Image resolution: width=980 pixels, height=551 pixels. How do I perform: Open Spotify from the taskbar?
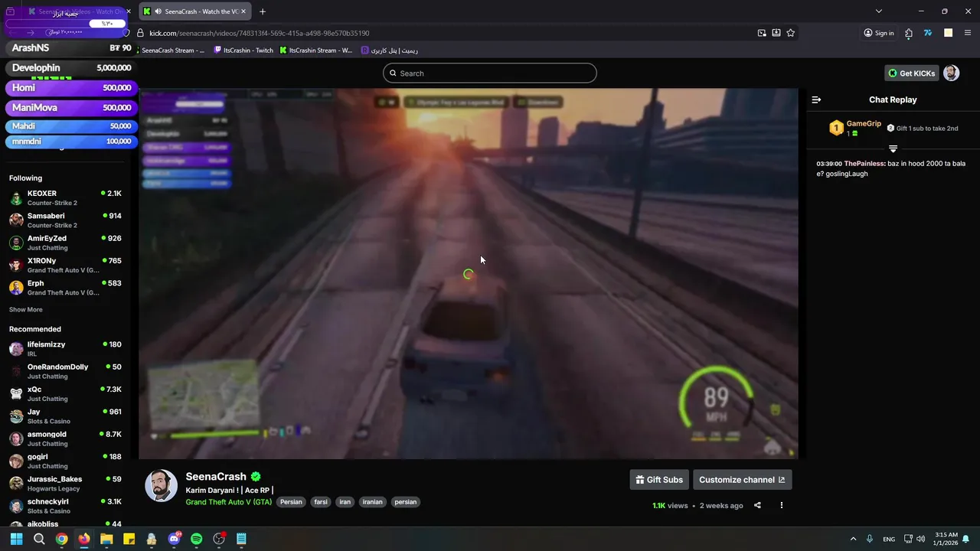(x=196, y=539)
